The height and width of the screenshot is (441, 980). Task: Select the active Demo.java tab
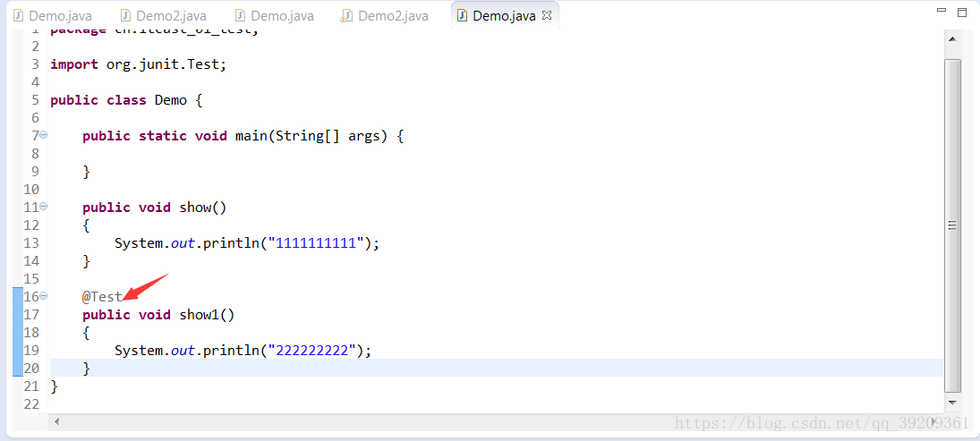pyautogui.click(x=504, y=15)
